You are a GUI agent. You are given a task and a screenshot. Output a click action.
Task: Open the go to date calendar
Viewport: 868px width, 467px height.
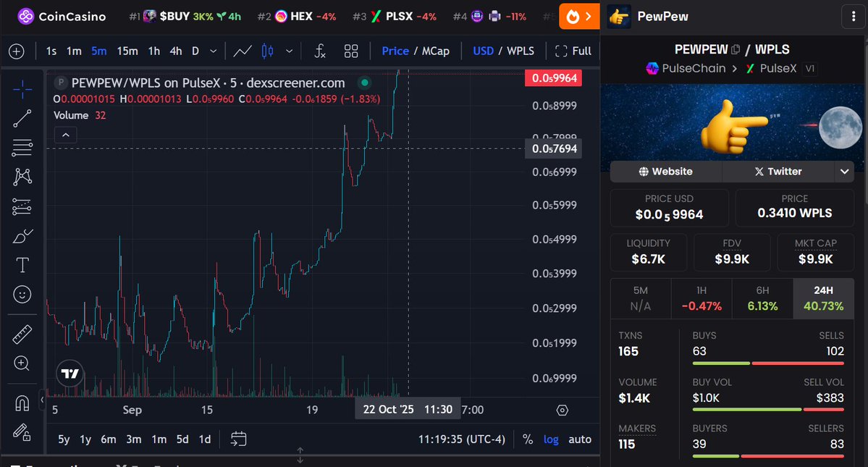click(x=239, y=439)
